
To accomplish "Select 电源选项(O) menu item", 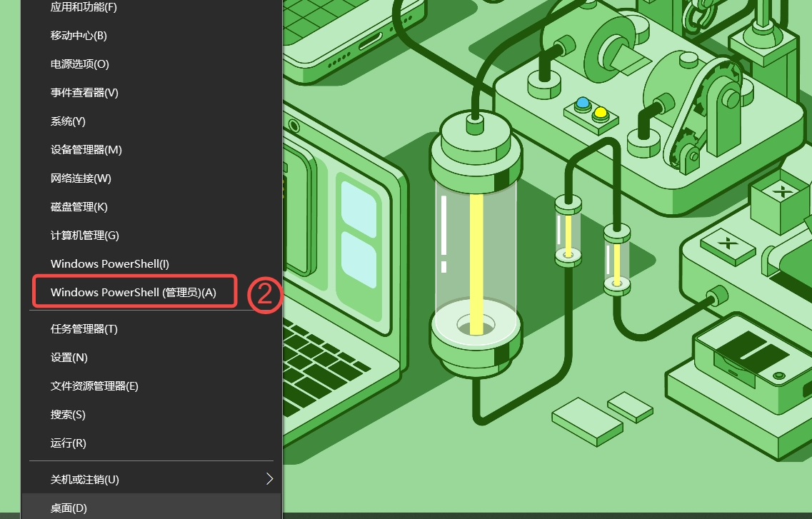I will (x=151, y=64).
